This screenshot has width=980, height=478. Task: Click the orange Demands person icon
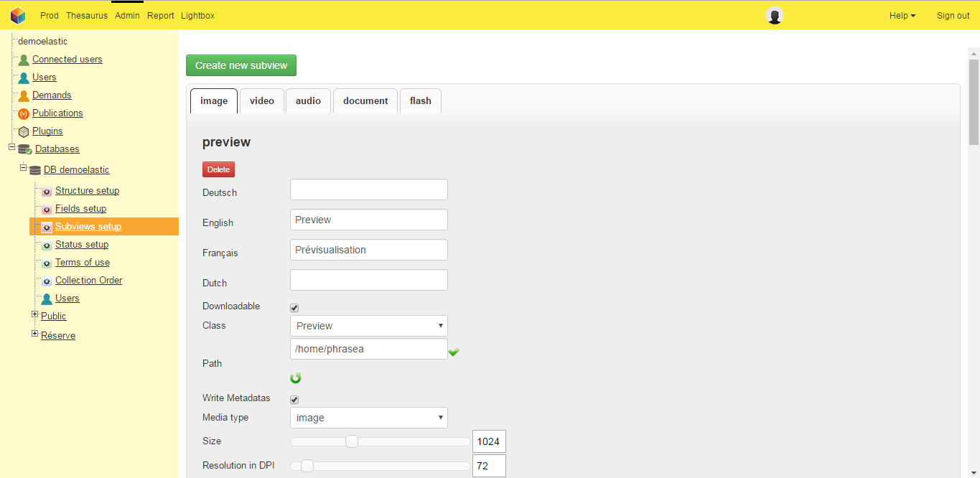[x=24, y=95]
